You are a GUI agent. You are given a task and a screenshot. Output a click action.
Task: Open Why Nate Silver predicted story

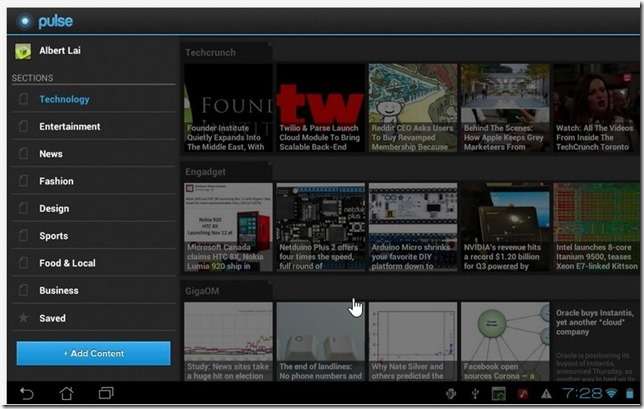[x=413, y=342]
